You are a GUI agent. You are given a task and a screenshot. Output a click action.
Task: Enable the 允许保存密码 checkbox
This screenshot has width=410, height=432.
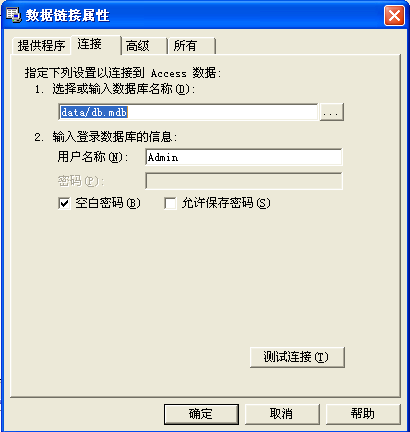(170, 203)
